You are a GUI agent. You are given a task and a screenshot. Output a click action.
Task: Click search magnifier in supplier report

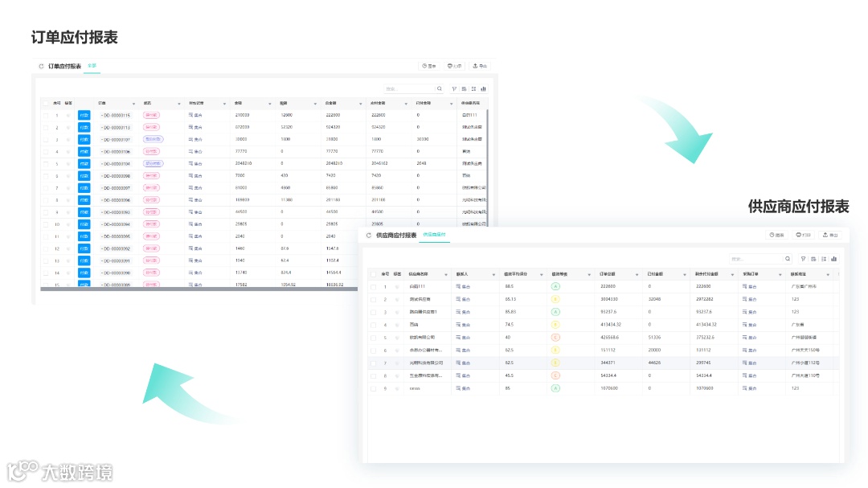click(x=787, y=259)
